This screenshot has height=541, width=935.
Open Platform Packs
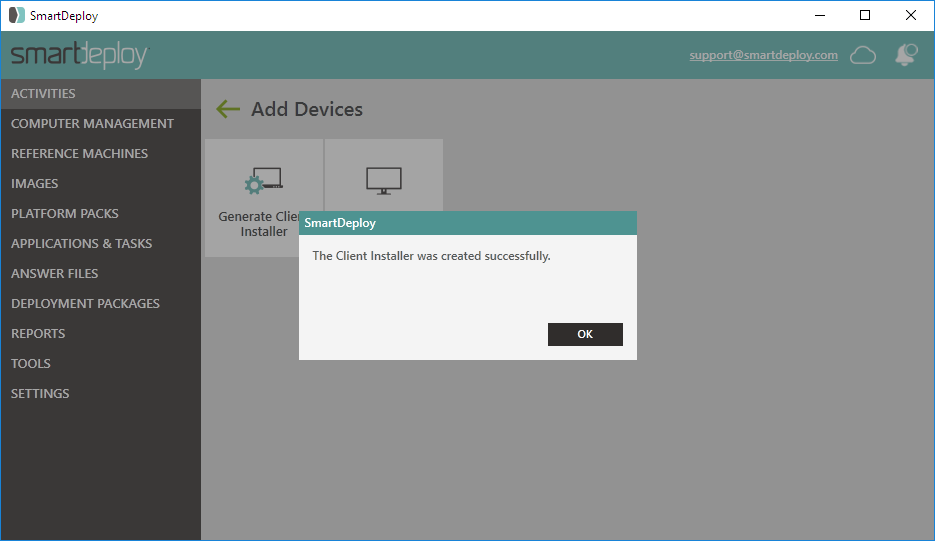(x=101, y=214)
